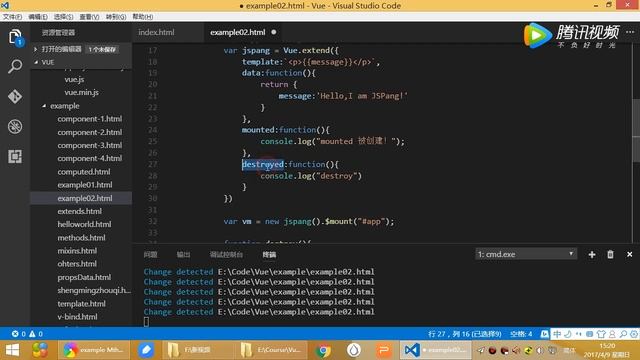
Task: Open the Edit menu
Action: coord(38,17)
